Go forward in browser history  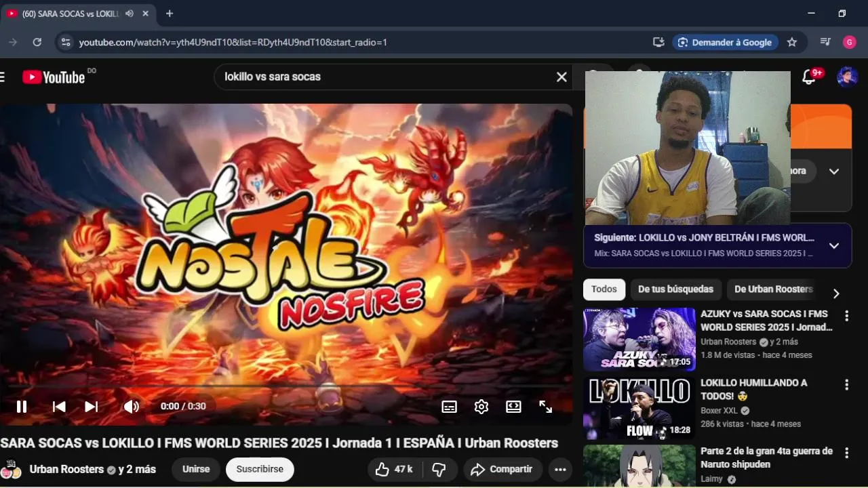point(12,42)
